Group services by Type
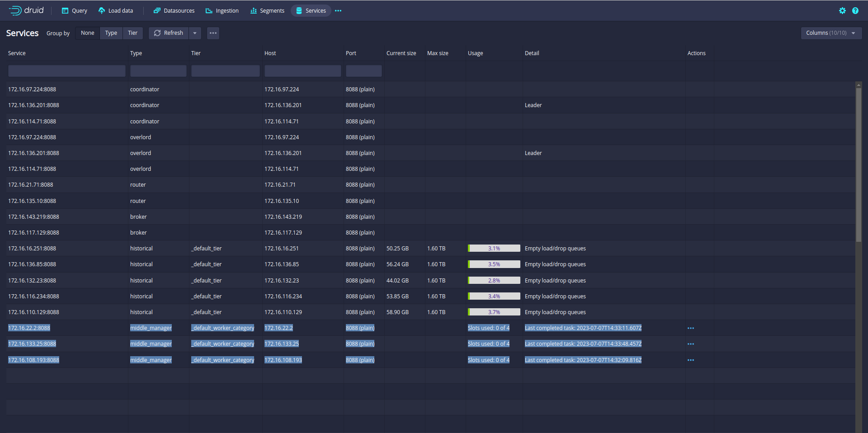Viewport: 868px width, 433px height. click(111, 33)
